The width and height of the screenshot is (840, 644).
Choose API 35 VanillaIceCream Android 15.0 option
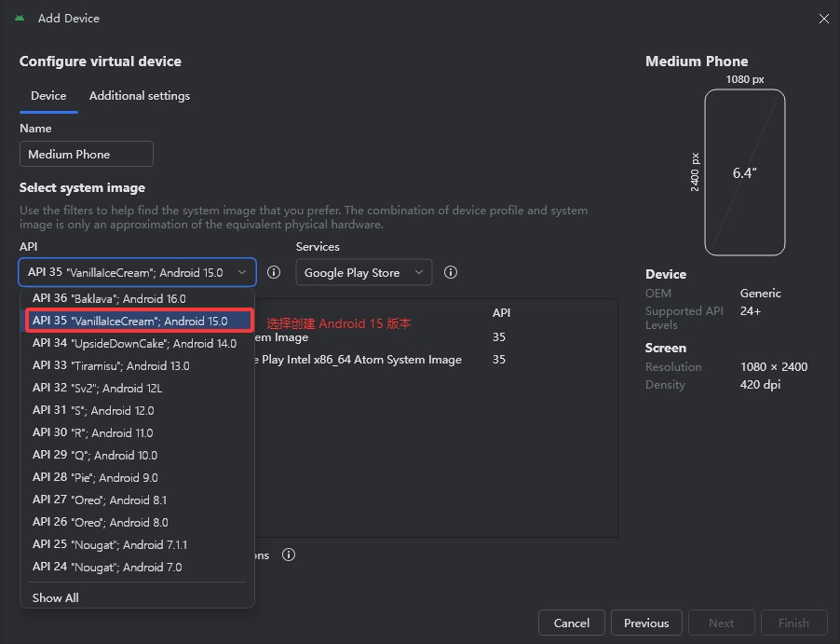click(x=139, y=321)
